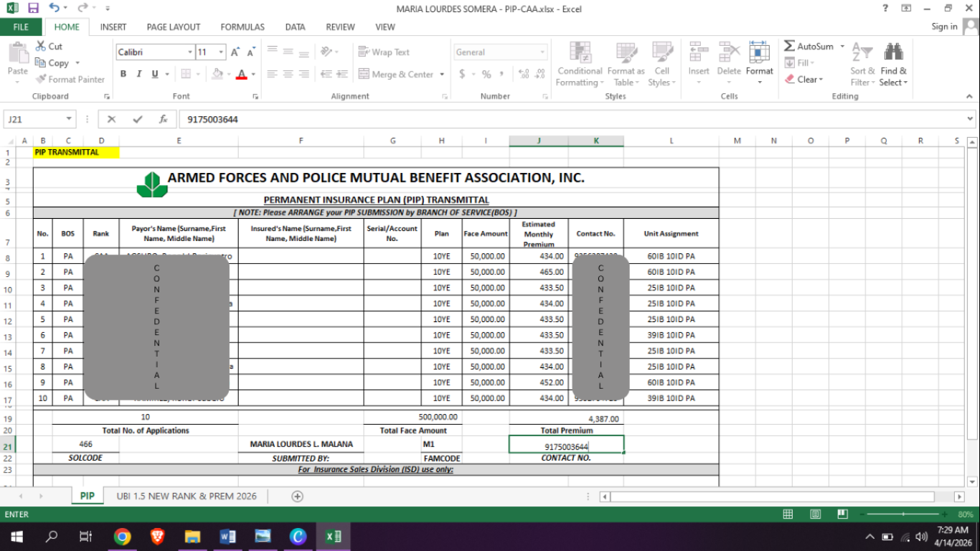Open the AutoSum dropdown arrow

point(841,47)
